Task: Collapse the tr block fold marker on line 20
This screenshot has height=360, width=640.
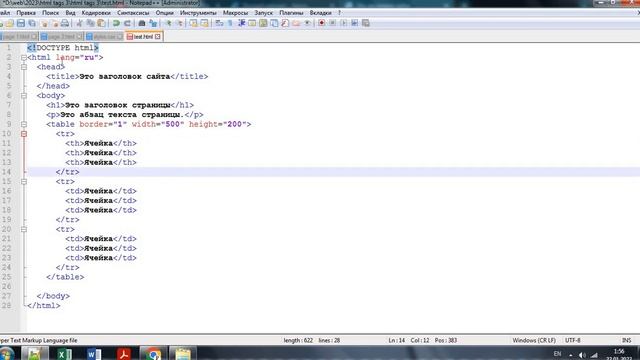Action: 24,229
